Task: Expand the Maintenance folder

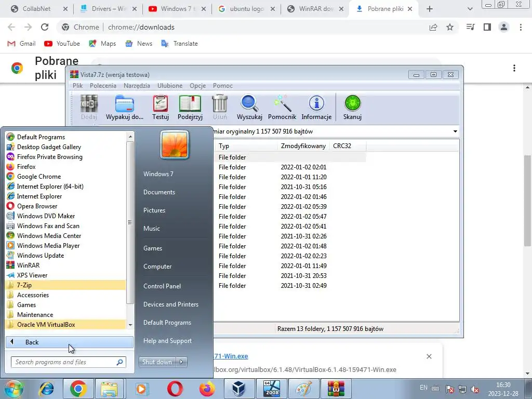Action: [x=66, y=314]
